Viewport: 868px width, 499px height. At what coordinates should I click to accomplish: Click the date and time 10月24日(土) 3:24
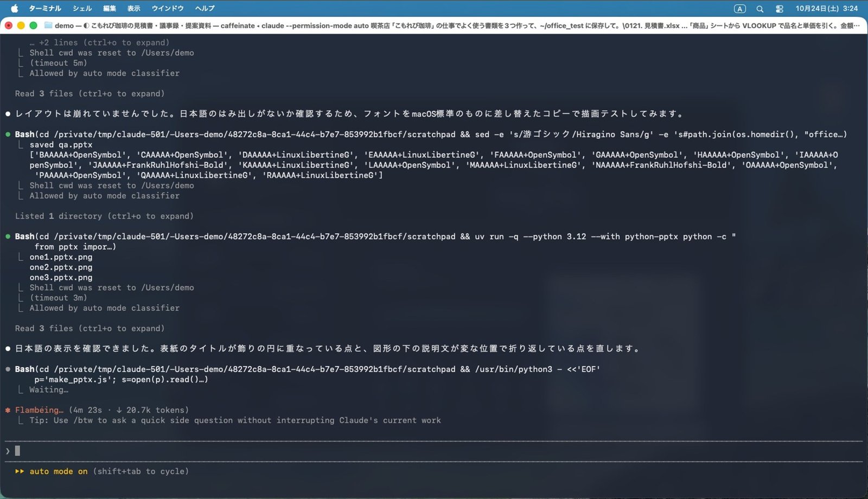[x=826, y=8]
